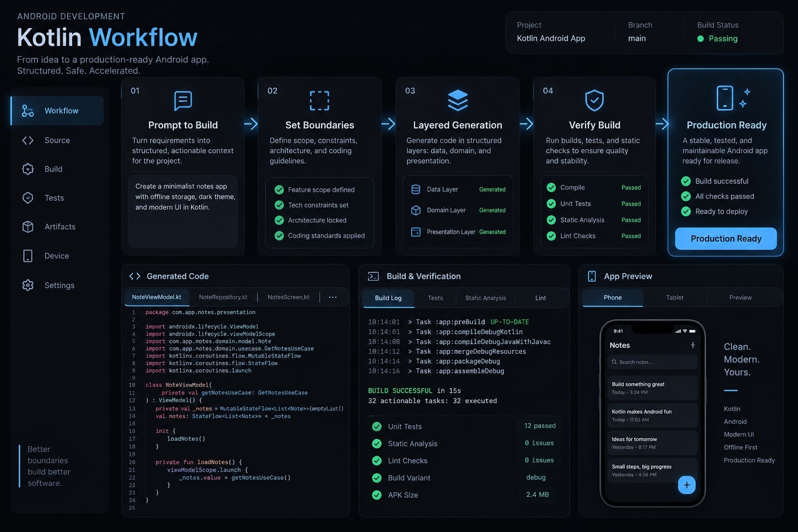Screen dimensions: 798x532
Task: Click the Search notes field
Action: click(653, 362)
